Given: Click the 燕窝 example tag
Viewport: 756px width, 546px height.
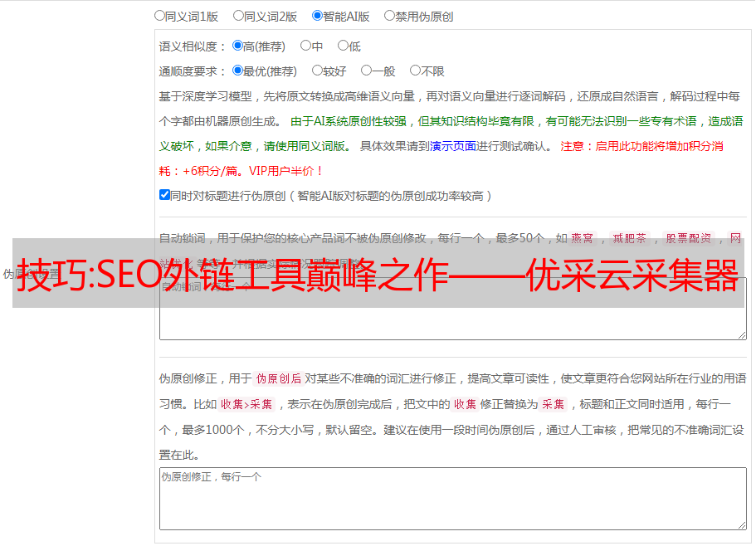Looking at the screenshot, I should pos(583,238).
